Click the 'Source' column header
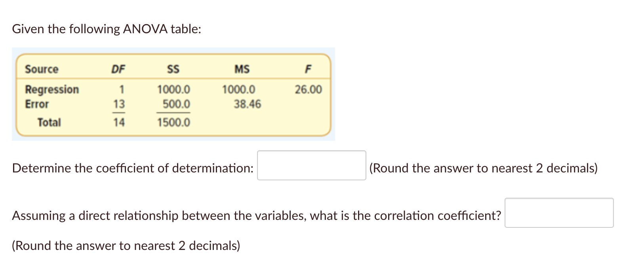 point(41,70)
